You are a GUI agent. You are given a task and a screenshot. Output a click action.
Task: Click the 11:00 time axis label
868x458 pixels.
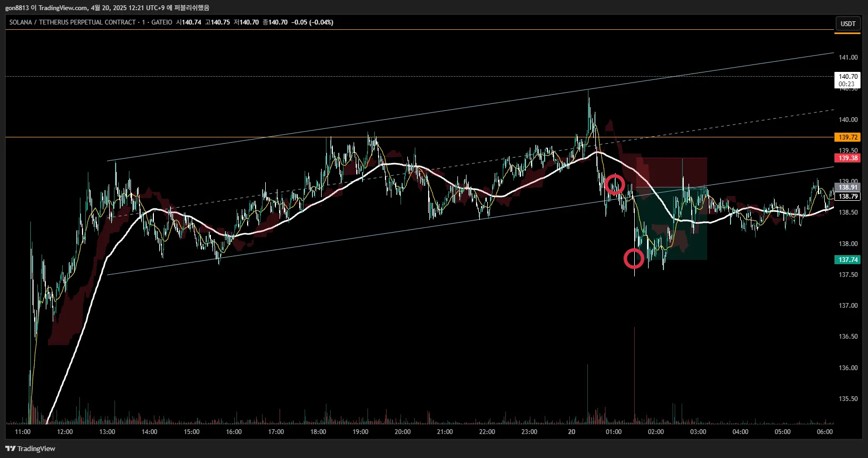[23, 432]
